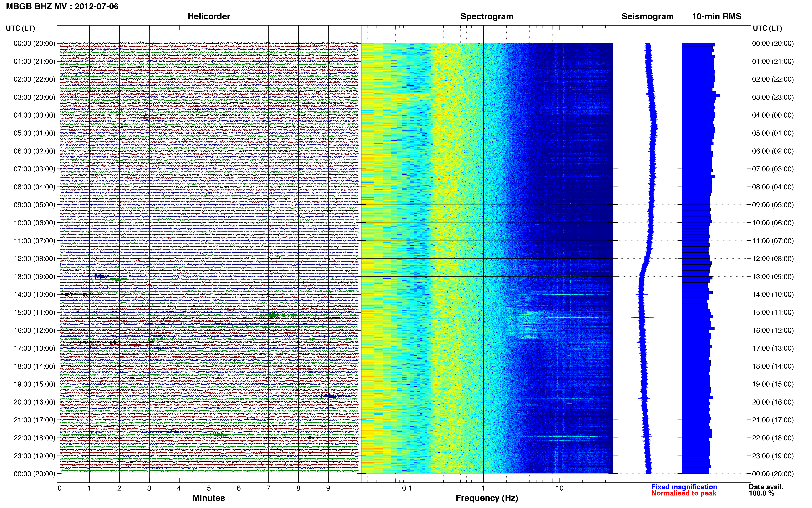Viewport: 812px width, 508px height.
Task: Click '02:00 (22:00)' on the RMS-side time axis
Action: click(773, 79)
